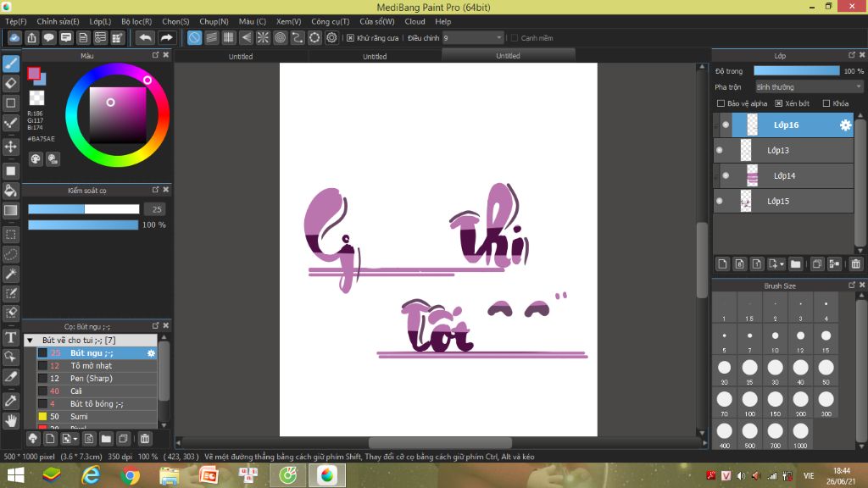
Task: Enable the radial snap guide
Action: tap(263, 37)
